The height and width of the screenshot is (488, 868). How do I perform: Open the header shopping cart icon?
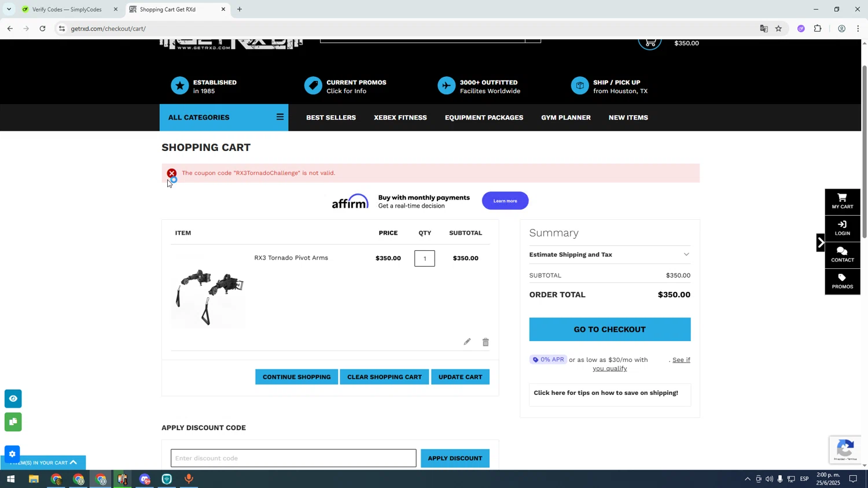click(650, 43)
